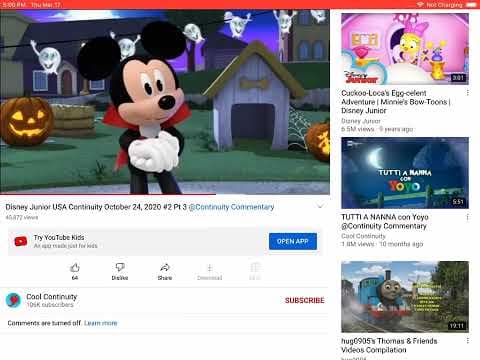The height and width of the screenshot is (360, 480).
Task: Tap the Save to playlist icon
Action: [x=255, y=268]
